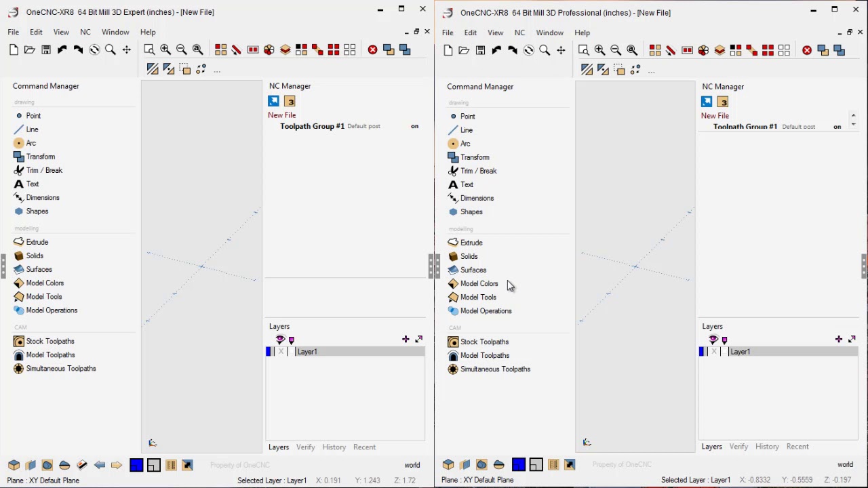Image resolution: width=868 pixels, height=488 pixels.
Task: Click New File icon in Expert window toolbar
Action: (x=14, y=49)
